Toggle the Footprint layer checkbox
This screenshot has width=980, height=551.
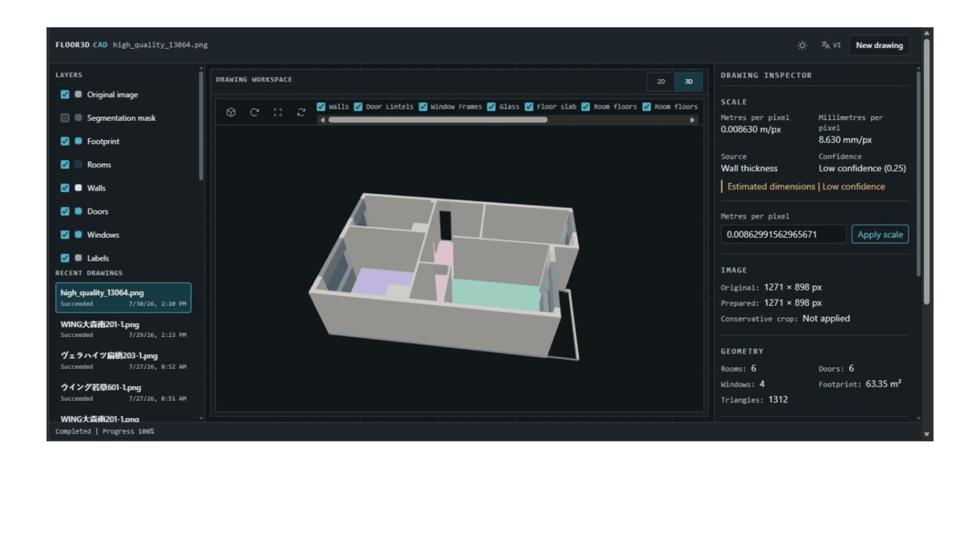65,141
